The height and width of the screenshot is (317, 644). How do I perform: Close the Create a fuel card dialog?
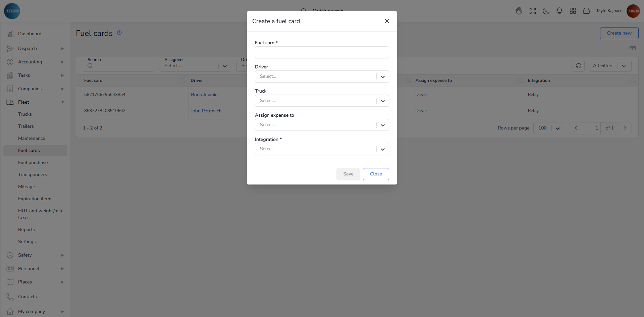pos(387,21)
